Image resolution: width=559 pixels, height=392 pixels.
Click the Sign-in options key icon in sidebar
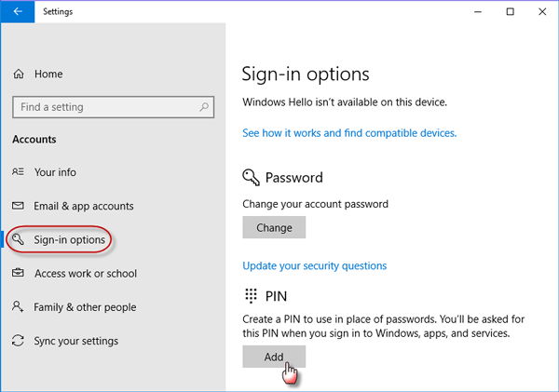[x=18, y=239]
